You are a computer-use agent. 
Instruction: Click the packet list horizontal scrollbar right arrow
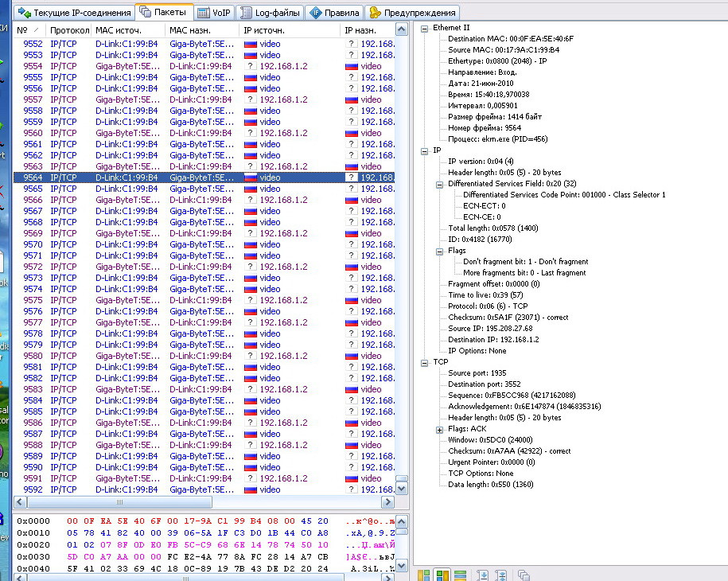pos(387,502)
